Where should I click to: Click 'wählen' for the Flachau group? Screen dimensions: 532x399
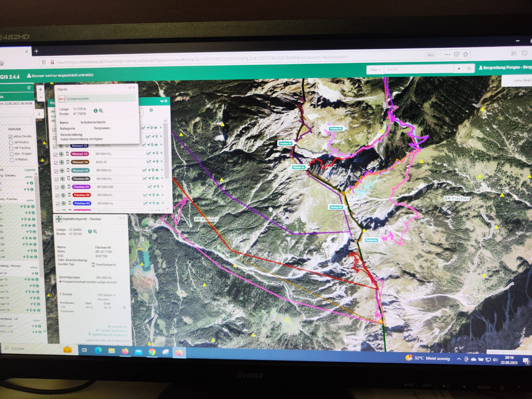[x=30, y=200]
